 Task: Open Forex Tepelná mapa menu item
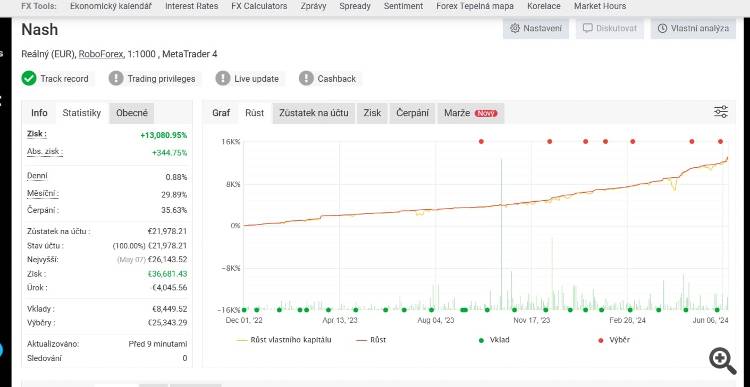(x=475, y=6)
